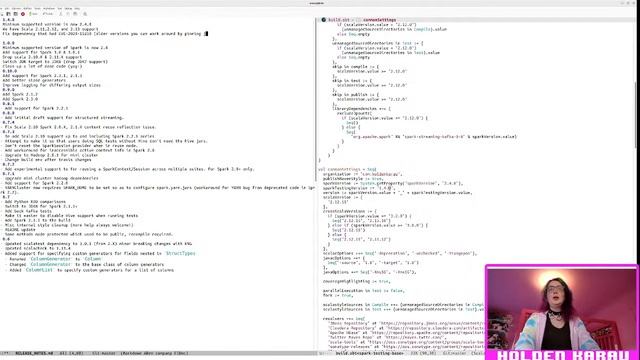Click the Cut scissors toolbar icon
Screen dimensions: 640x360
(60, 14)
